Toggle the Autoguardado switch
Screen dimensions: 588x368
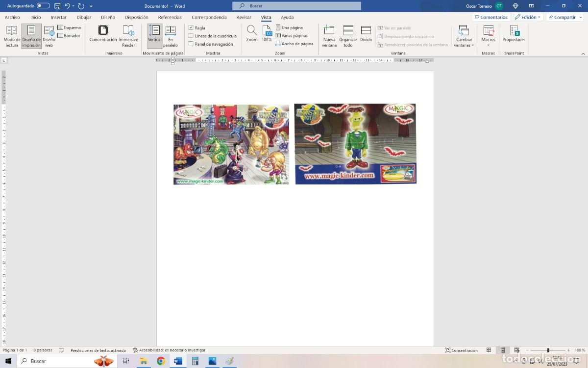(x=43, y=6)
